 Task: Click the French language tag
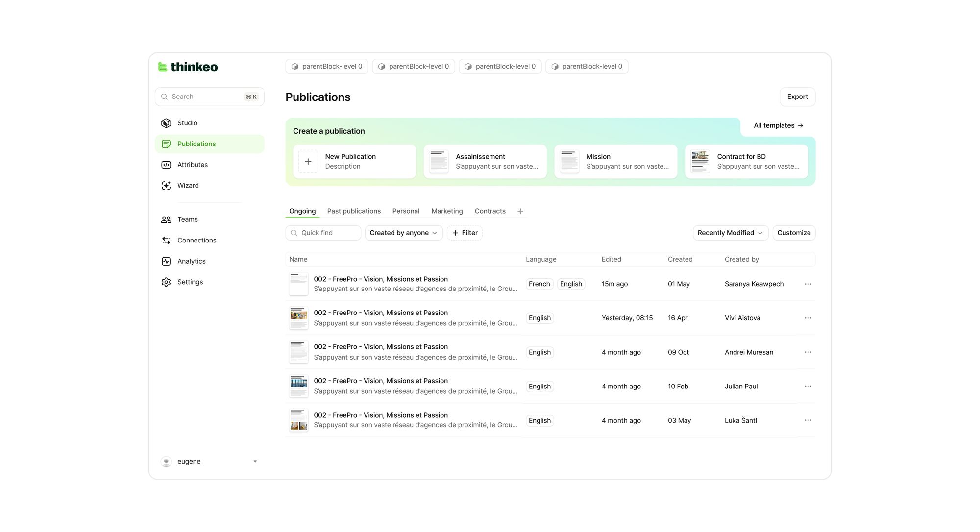pos(539,284)
